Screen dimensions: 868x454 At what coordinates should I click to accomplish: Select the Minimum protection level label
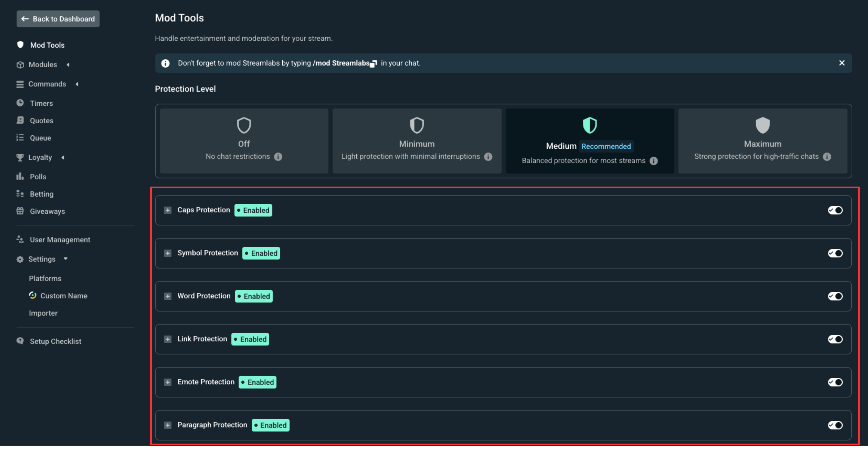tap(417, 144)
